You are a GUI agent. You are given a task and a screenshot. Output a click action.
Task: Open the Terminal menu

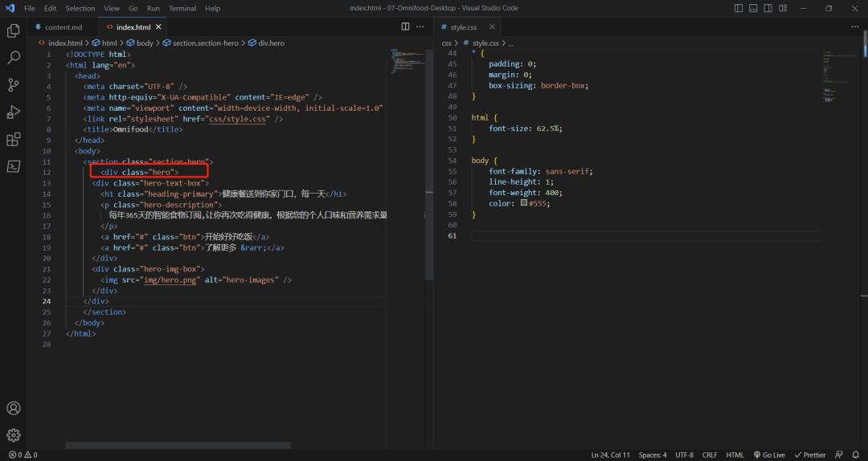click(x=182, y=8)
